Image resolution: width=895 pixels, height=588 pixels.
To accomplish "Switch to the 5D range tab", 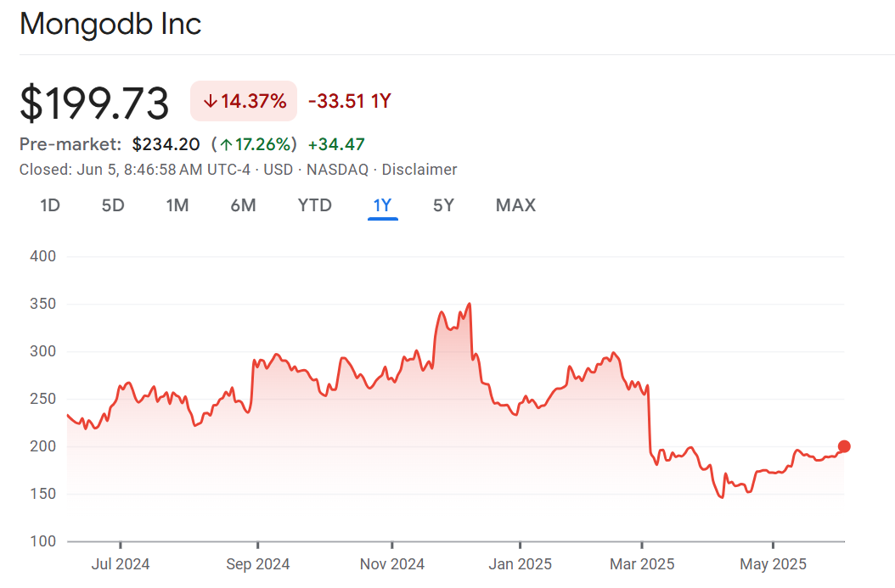I will (x=113, y=205).
